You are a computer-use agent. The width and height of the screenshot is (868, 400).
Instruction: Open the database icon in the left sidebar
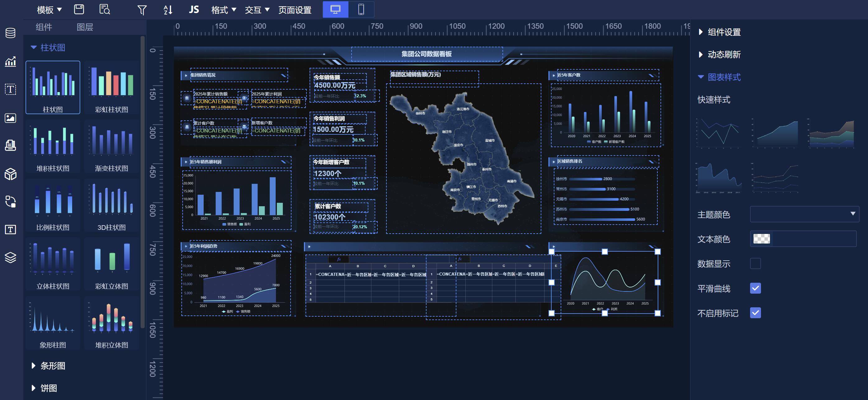tap(11, 33)
